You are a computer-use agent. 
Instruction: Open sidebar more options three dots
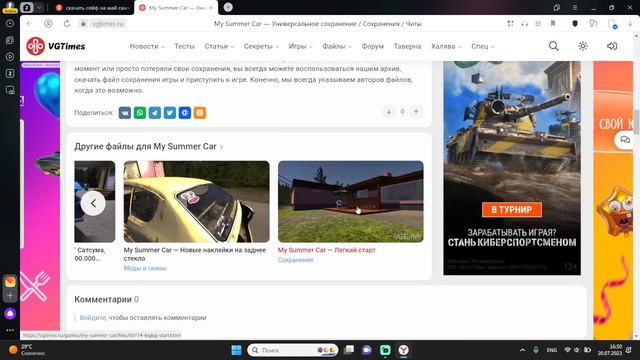coord(10,330)
